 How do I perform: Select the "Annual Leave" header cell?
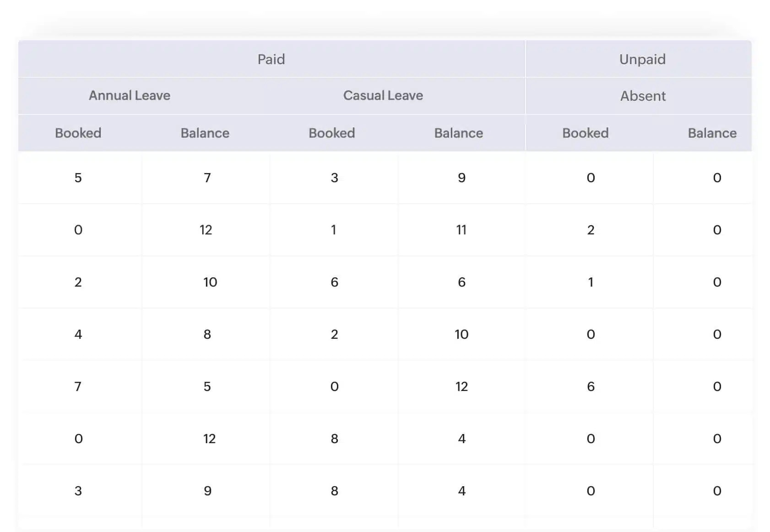tap(130, 95)
